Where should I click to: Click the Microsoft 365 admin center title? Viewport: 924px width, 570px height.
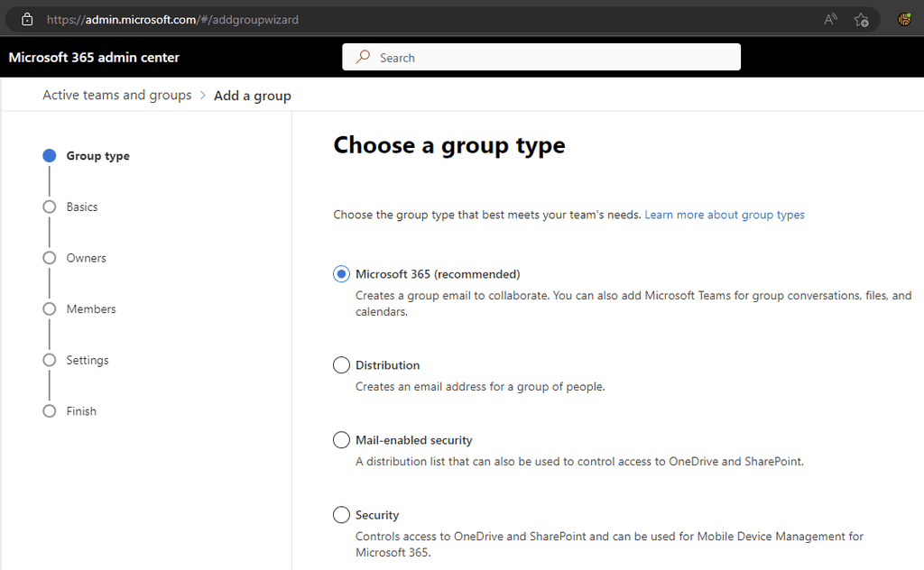click(94, 57)
